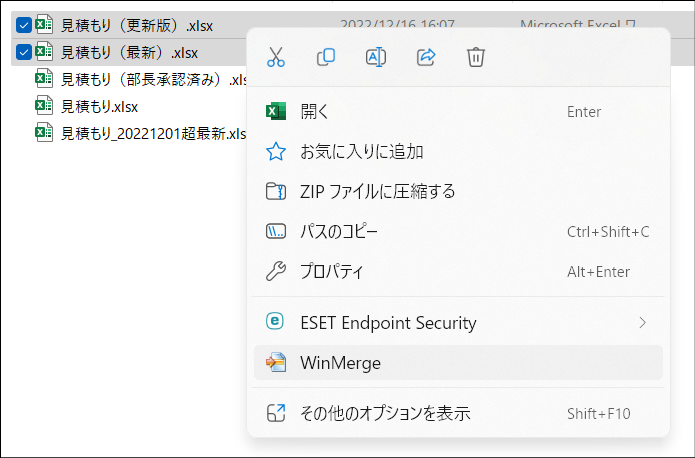Image resolution: width=695 pixels, height=458 pixels.
Task: Click the Excel icon beside 開く
Action: [x=276, y=111]
